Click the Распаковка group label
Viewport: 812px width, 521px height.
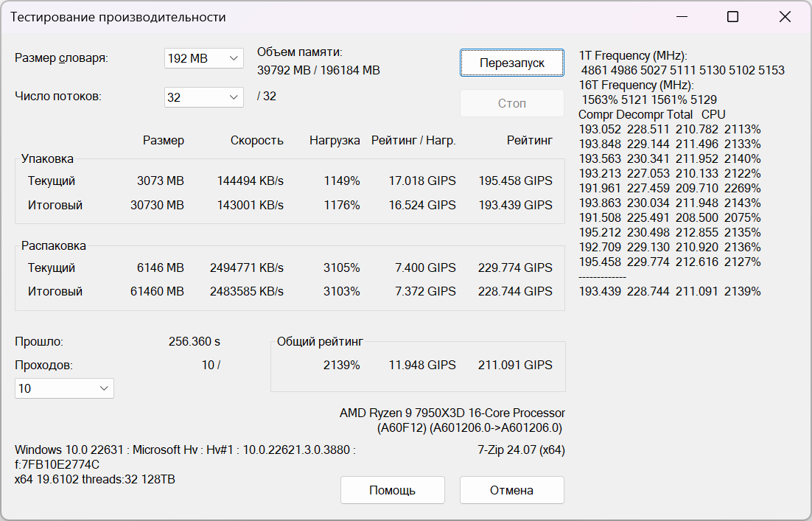[x=53, y=245]
